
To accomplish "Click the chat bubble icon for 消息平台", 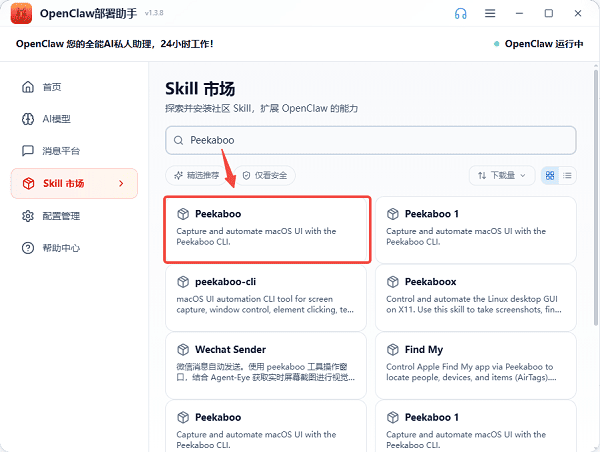I will tap(28, 151).
